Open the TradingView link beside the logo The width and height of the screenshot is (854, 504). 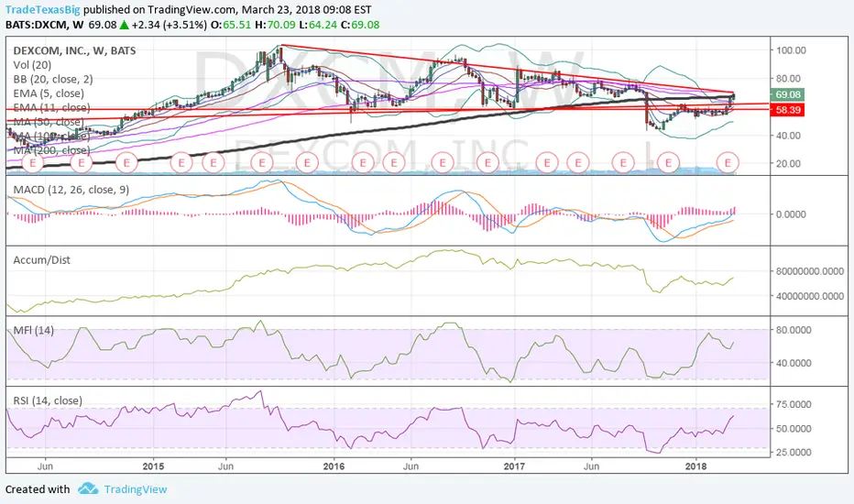coord(136,489)
